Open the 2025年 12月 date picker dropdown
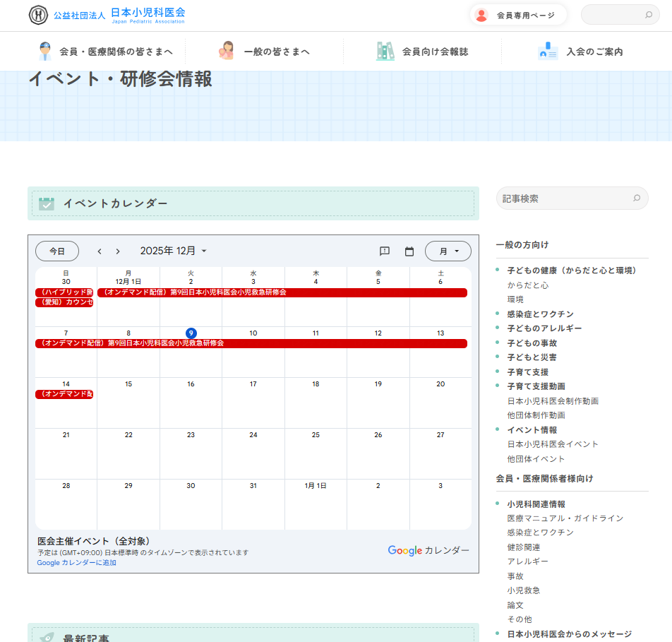This screenshot has width=672, height=642. 174,251
